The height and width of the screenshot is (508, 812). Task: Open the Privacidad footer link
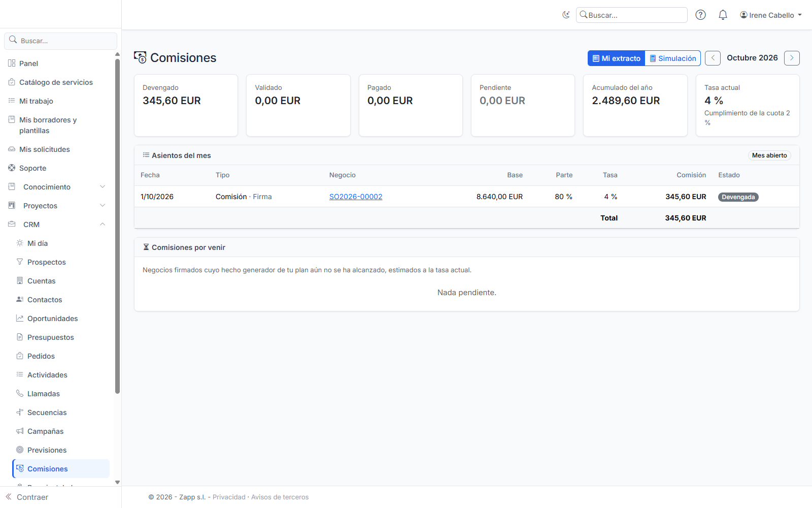(x=229, y=497)
